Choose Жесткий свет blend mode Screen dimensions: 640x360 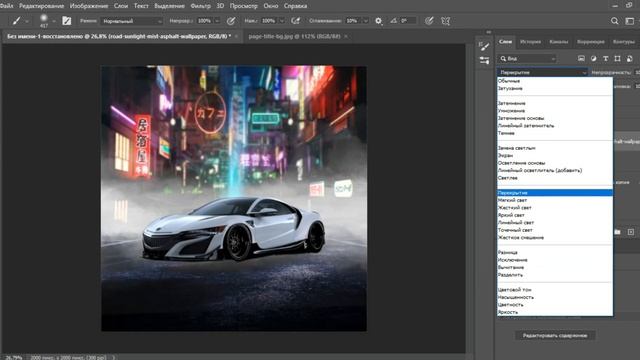(514, 208)
